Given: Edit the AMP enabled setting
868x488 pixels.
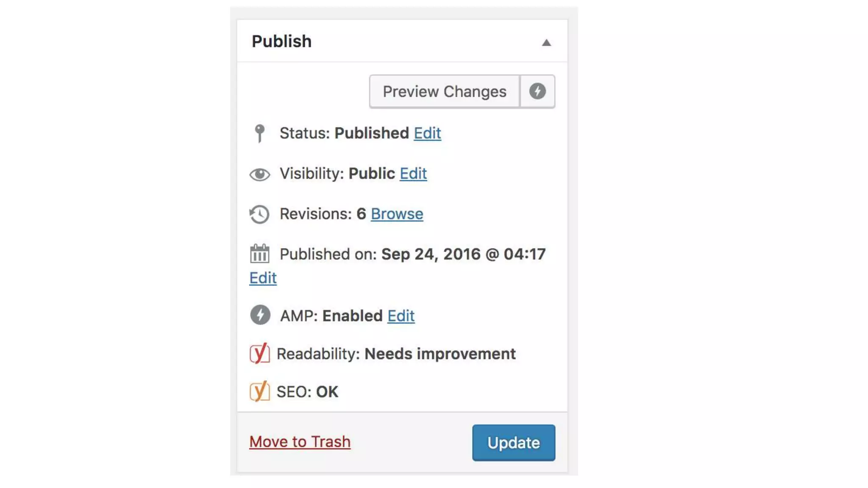Looking at the screenshot, I should pos(401,316).
